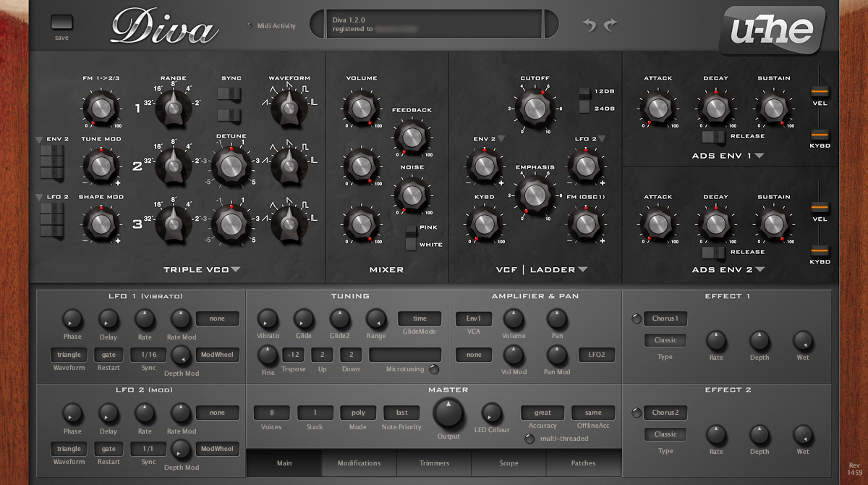The width and height of the screenshot is (868, 485).
Task: Open the VCA Env1 source selector
Action: [474, 319]
